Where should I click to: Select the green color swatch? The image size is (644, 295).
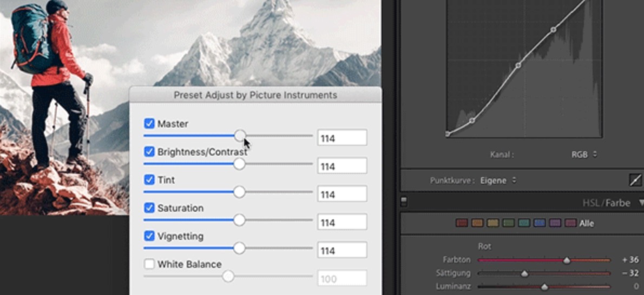[508, 223]
